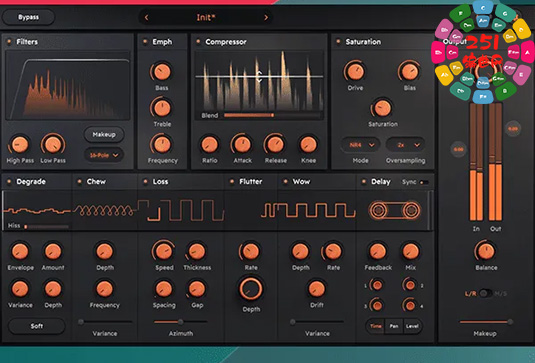This screenshot has width=535, height=363.
Task: Click the Degrade Amount knob
Action: 53,252
